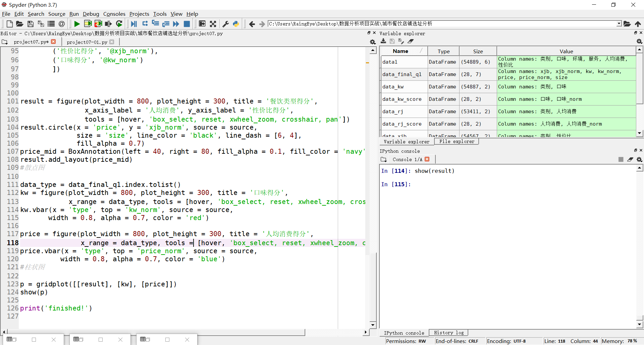
Task: Run the current cell
Action: 88,24
